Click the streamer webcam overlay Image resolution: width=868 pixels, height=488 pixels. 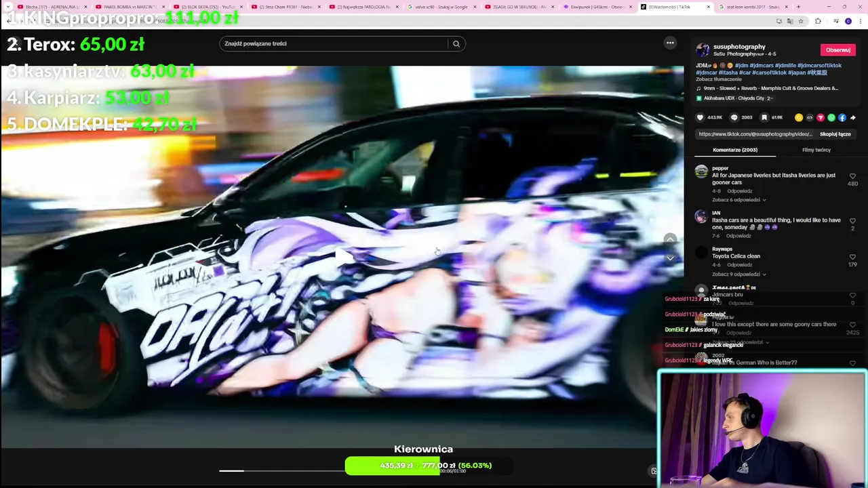click(x=762, y=428)
